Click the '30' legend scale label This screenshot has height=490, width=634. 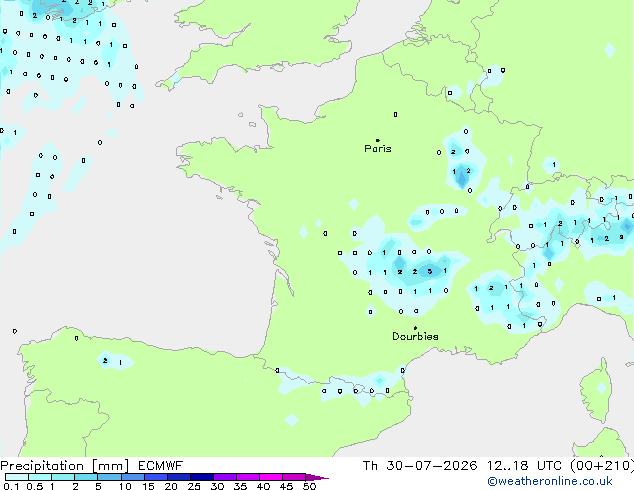click(x=217, y=486)
